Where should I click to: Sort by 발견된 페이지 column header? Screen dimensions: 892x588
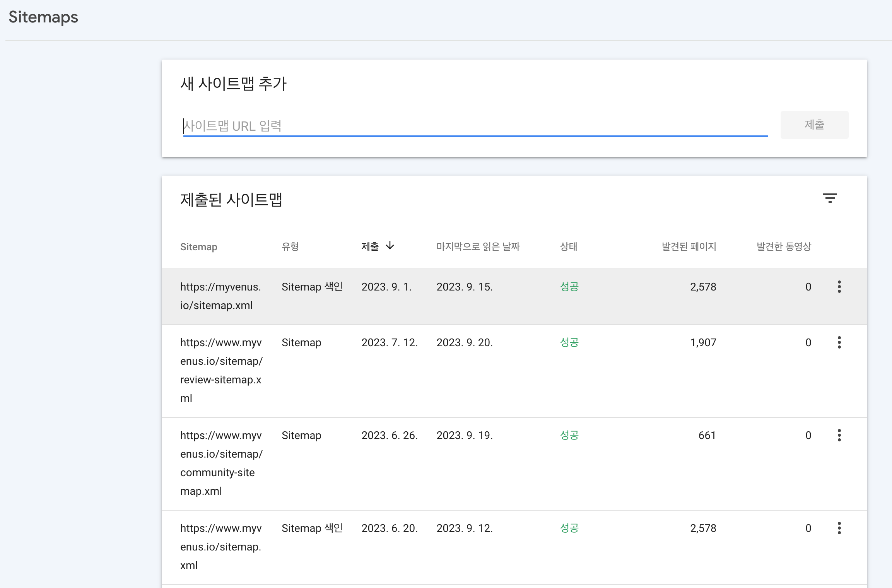(x=689, y=246)
